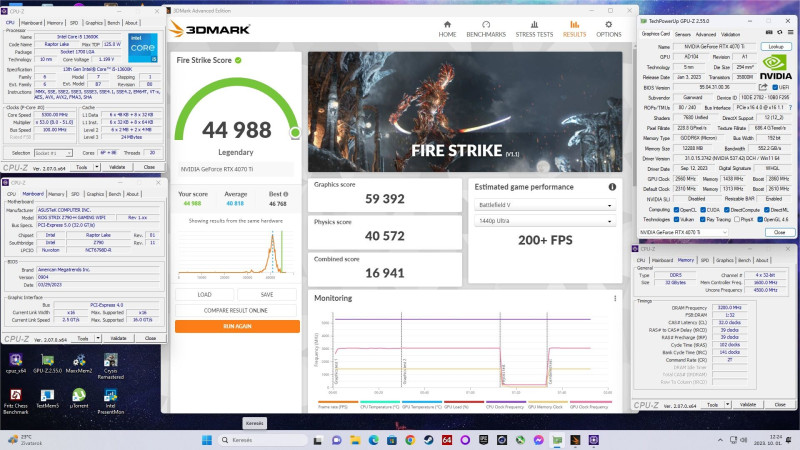Expand the Tools dropdown arrow in Memory window

click(728, 405)
